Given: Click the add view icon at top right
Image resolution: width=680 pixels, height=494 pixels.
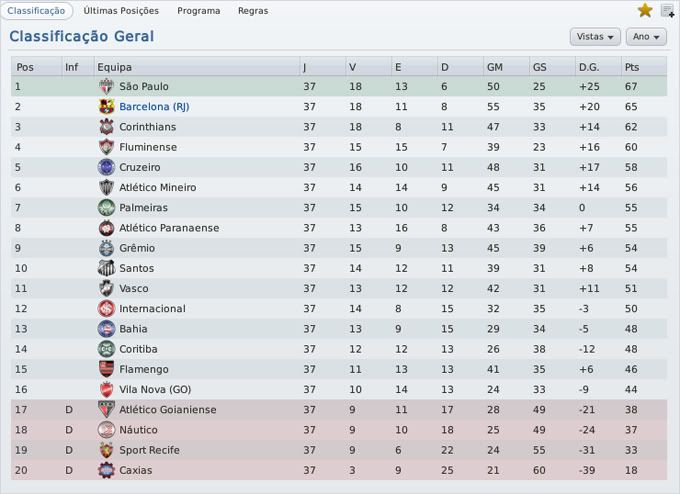Looking at the screenshot, I should point(668,11).
